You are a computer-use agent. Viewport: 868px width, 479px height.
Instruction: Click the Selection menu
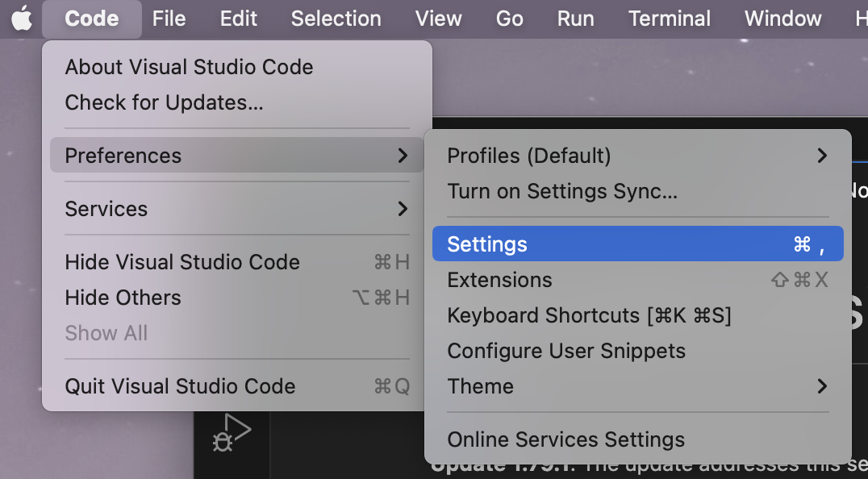coord(336,19)
